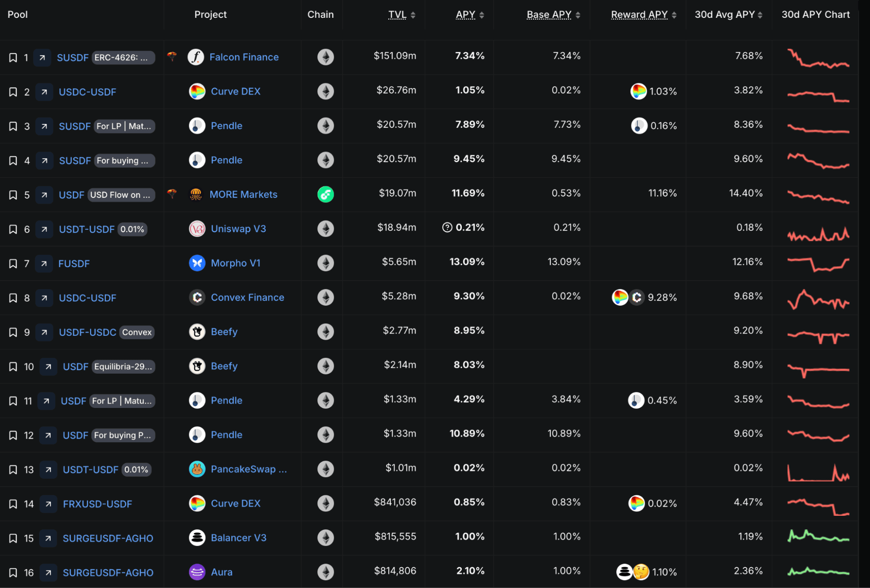Click Ethereum chain icon in Uniswap V3 row
The width and height of the screenshot is (870, 588).
coord(326,229)
